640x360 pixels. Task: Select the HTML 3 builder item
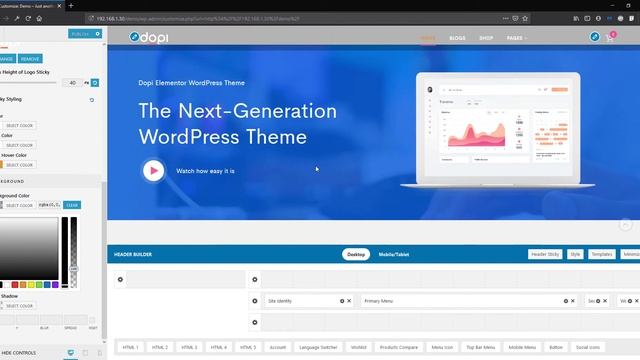click(x=189, y=347)
